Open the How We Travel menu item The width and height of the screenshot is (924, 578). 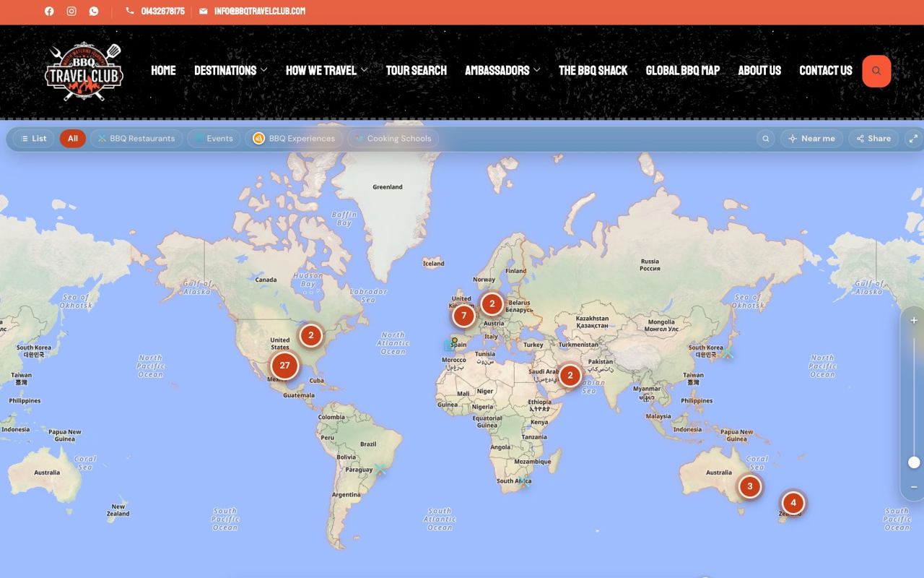(x=321, y=70)
